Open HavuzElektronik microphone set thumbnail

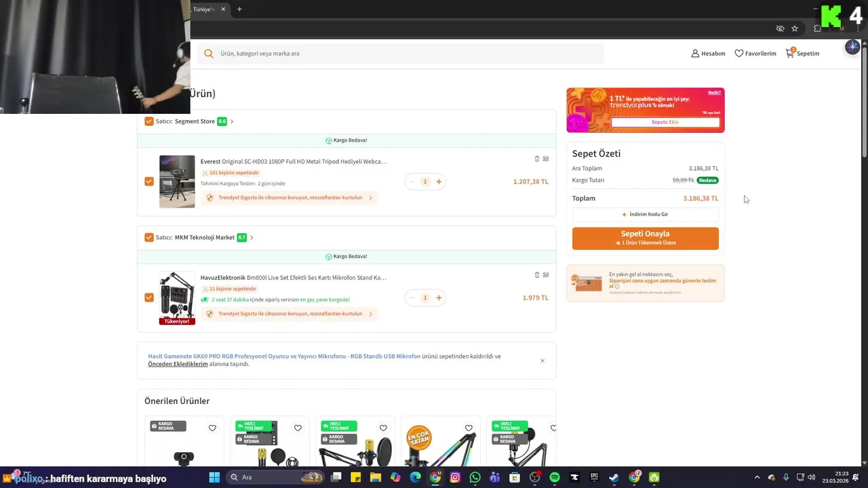177,298
